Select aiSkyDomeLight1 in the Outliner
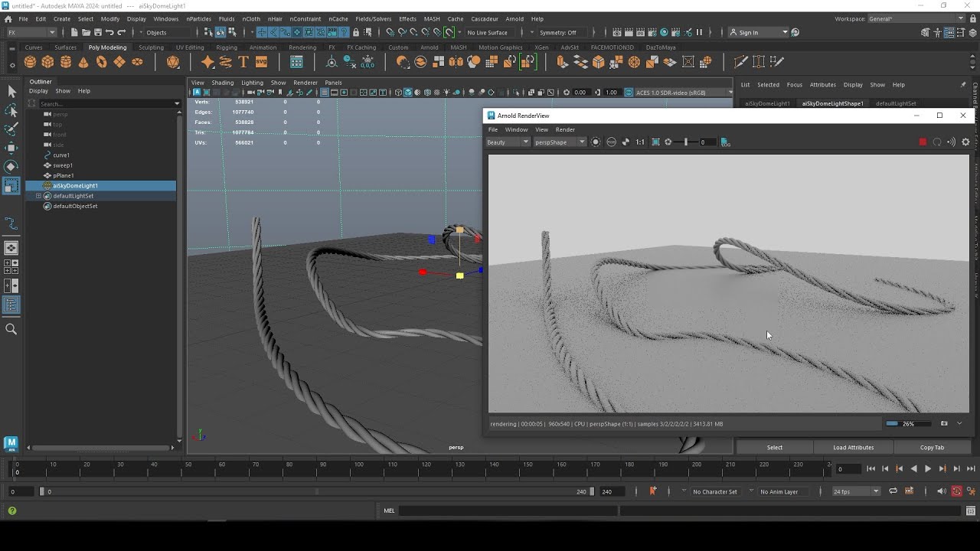 coord(101,185)
